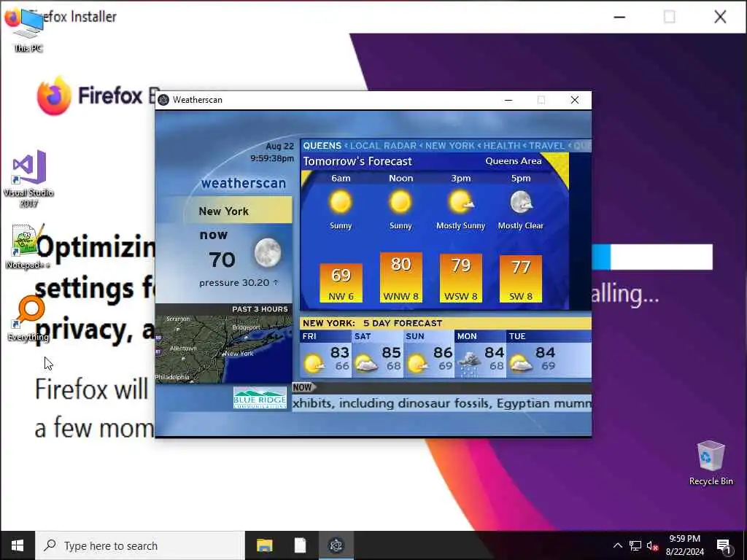Select LOCAL RADAR in the Weatherscan ticker
747x560 pixels.
(383, 146)
